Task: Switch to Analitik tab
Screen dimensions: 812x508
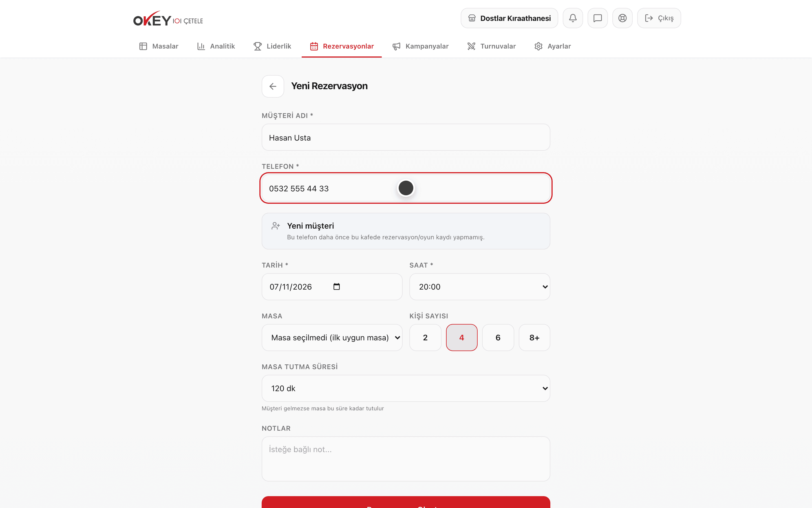Action: pos(216,46)
